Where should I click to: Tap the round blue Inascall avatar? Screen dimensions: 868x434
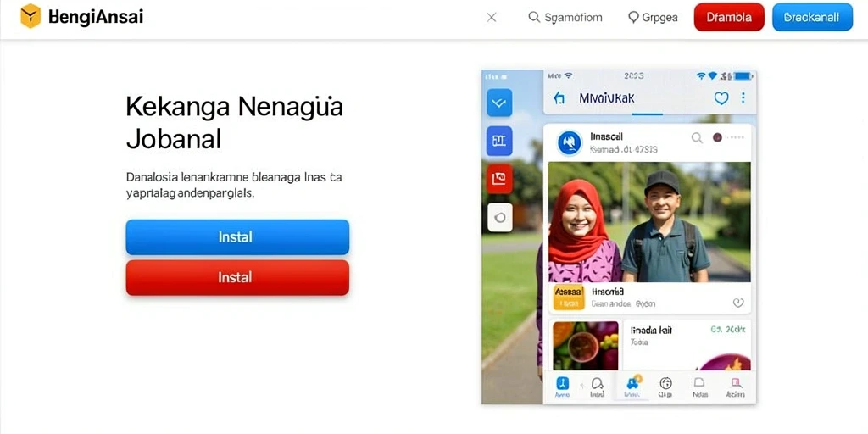click(x=570, y=142)
